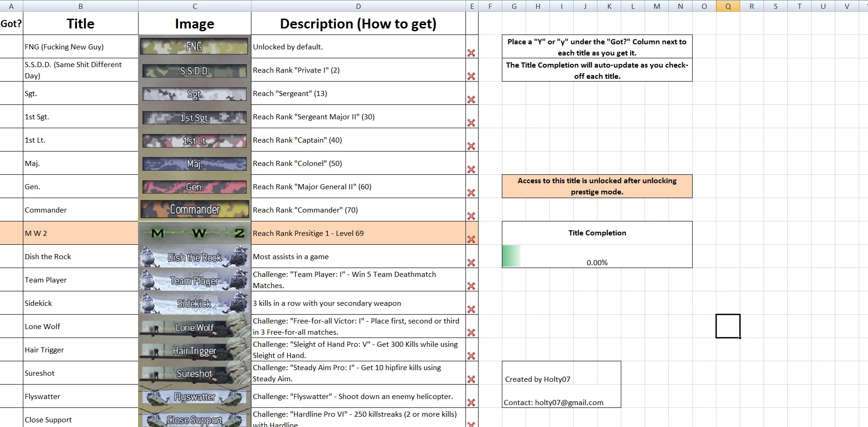The width and height of the screenshot is (868, 427).
Task: Click the red X icon in the M W 2 row
Action: tap(471, 240)
